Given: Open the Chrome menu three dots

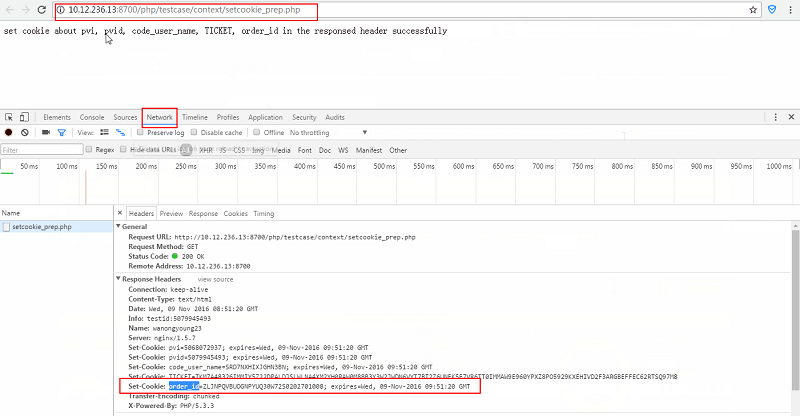Looking at the screenshot, I should 792,10.
